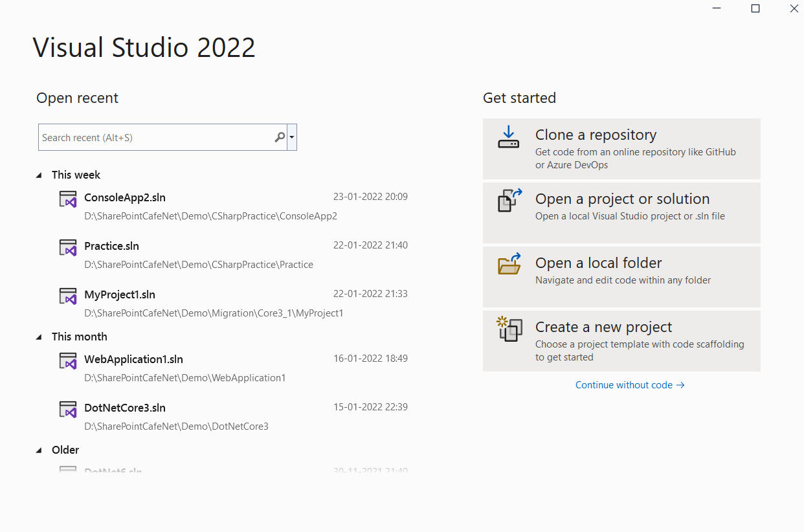The width and height of the screenshot is (804, 532).
Task: Click the magnifier icon in Search recent
Action: pyautogui.click(x=280, y=137)
